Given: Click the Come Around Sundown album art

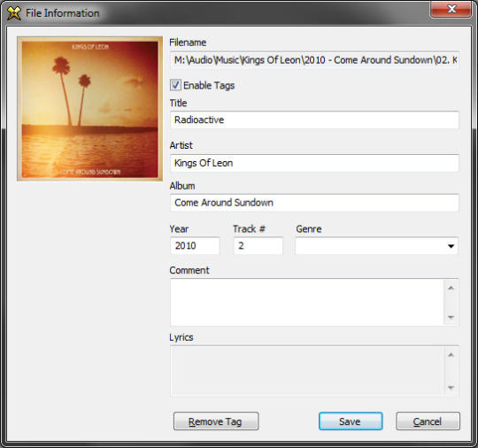Looking at the screenshot, I should pos(90,109).
